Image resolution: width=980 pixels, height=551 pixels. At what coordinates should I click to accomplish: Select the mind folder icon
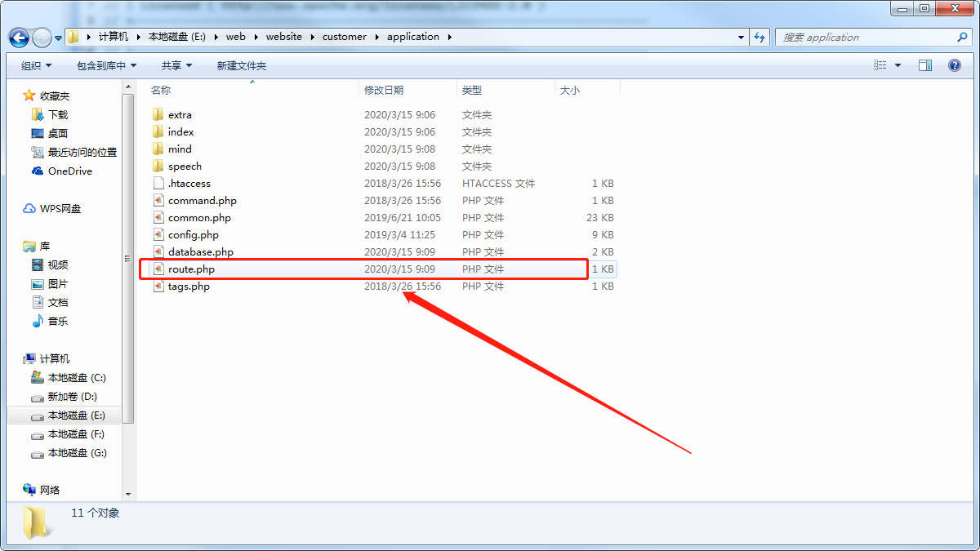pos(158,149)
